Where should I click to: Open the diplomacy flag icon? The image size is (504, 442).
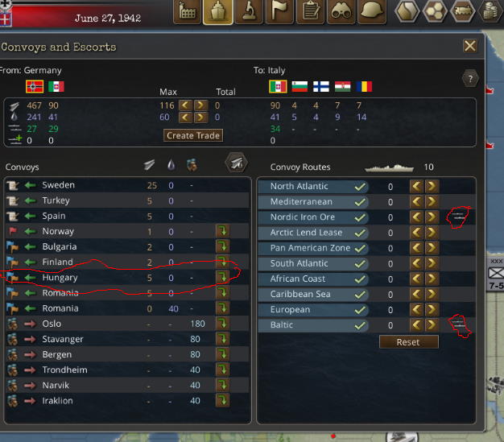pos(279,12)
